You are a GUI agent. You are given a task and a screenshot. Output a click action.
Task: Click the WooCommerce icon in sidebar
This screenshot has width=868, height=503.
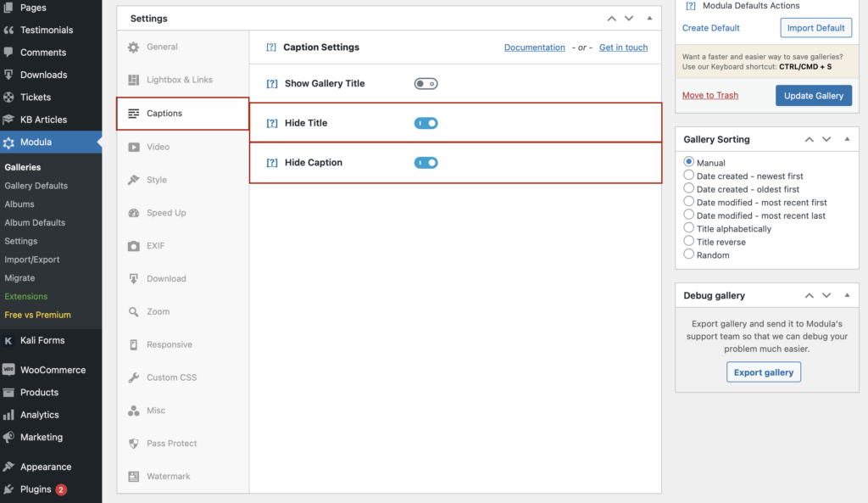(8, 370)
